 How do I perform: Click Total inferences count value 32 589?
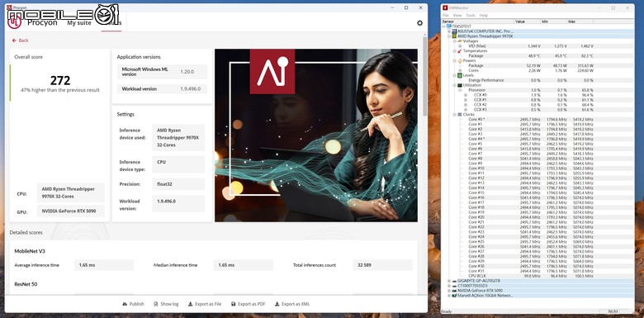[x=382, y=265]
